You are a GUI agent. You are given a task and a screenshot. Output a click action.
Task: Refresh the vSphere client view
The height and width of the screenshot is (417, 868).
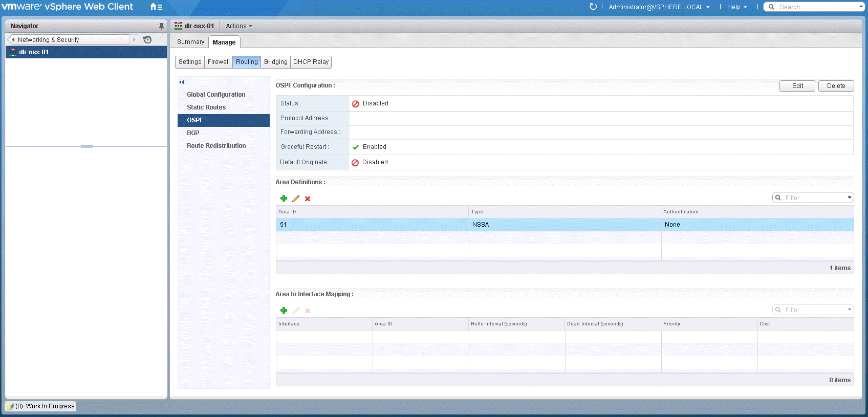point(593,7)
